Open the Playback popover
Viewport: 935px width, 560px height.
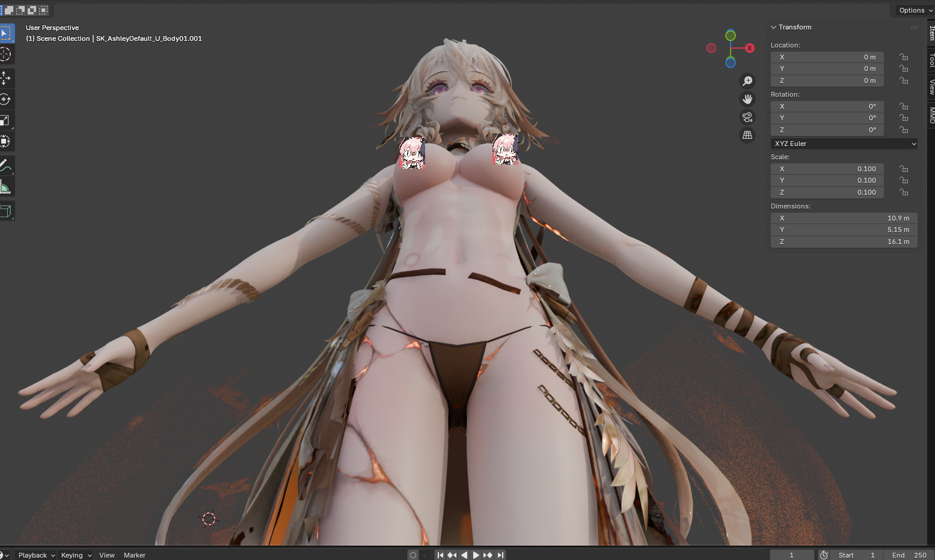tap(35, 555)
